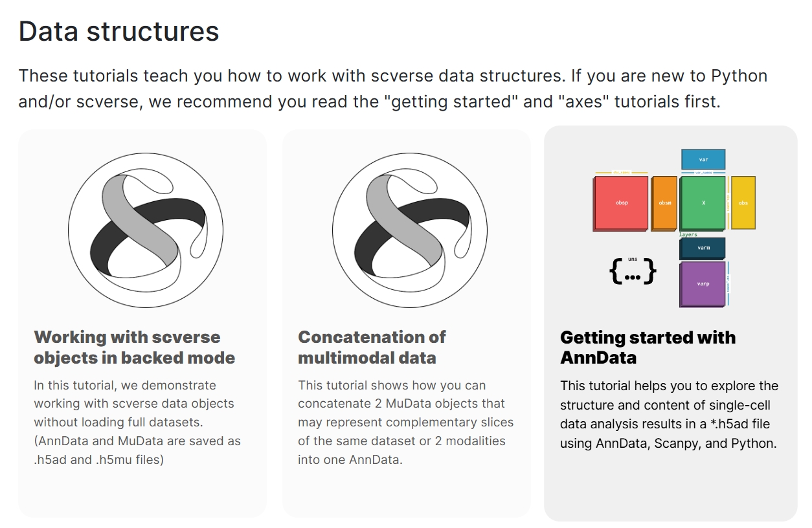Open the Getting started with AnnData title

(x=648, y=347)
